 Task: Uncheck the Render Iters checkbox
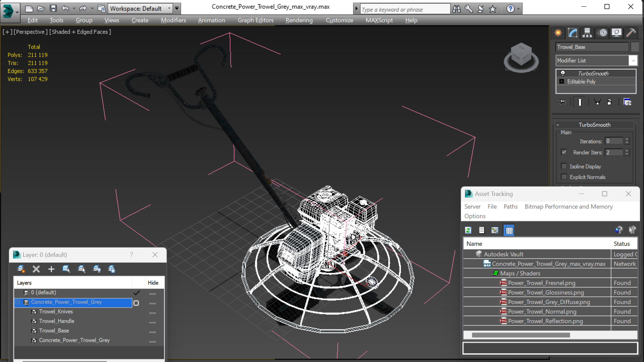(x=564, y=152)
